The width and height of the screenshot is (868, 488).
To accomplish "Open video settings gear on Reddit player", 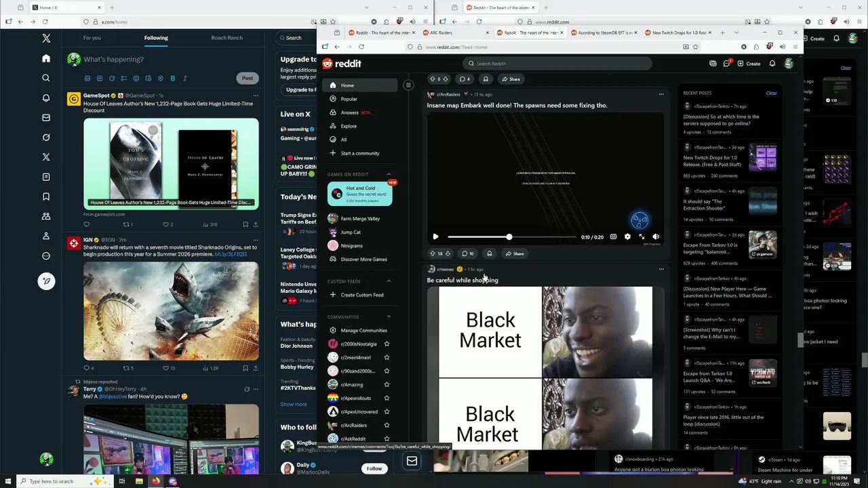I will pyautogui.click(x=627, y=237).
